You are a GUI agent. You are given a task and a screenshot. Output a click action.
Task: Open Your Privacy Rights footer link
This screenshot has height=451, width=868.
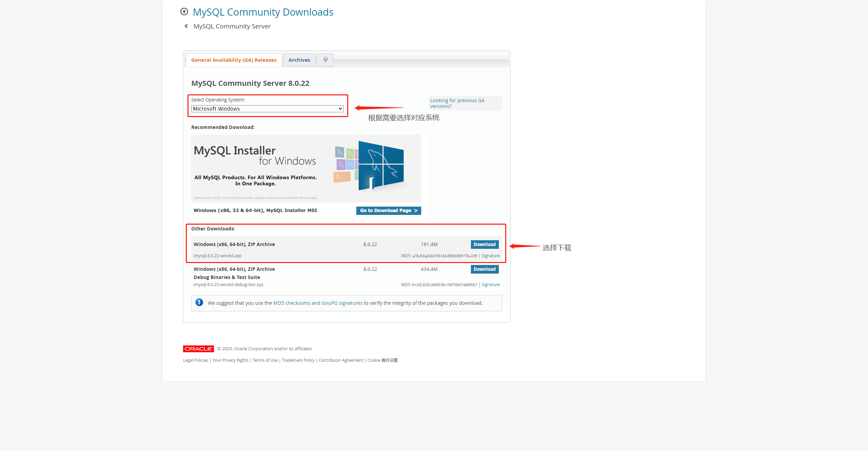230,360
